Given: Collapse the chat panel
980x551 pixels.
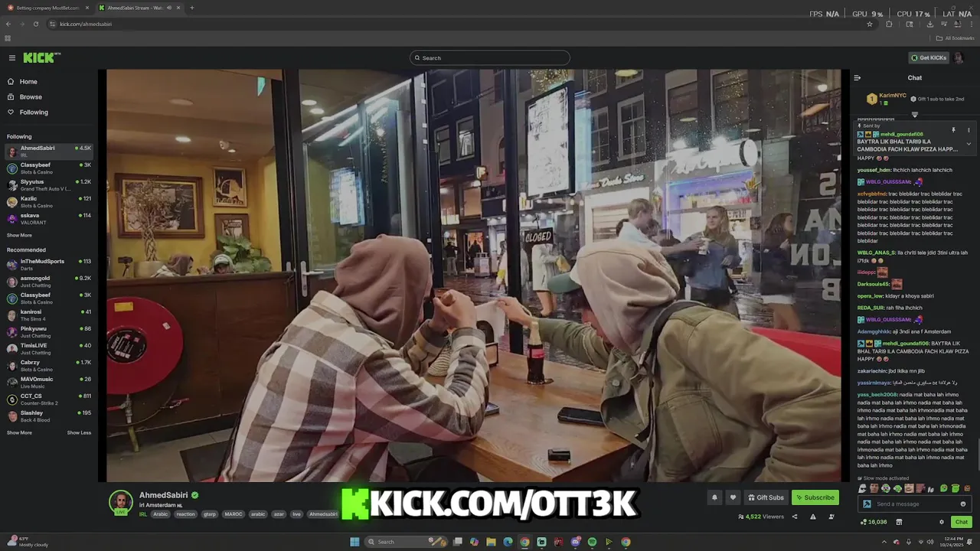Looking at the screenshot, I should 857,78.
